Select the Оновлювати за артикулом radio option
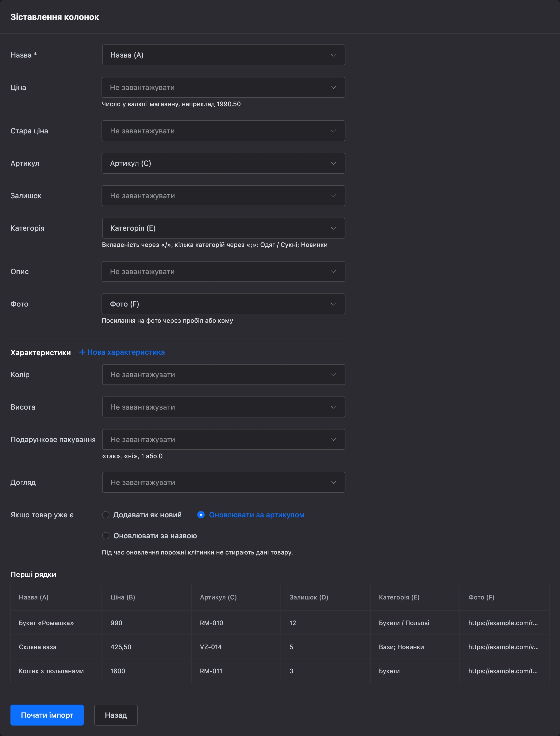This screenshot has width=560, height=736. [201, 515]
